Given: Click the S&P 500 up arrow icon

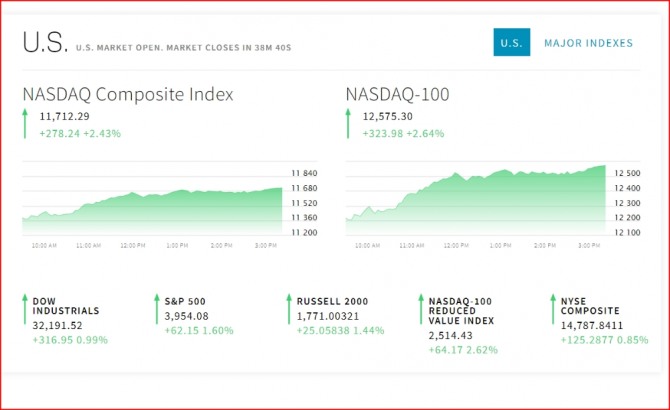Looking at the screenshot, I should coord(156,310).
